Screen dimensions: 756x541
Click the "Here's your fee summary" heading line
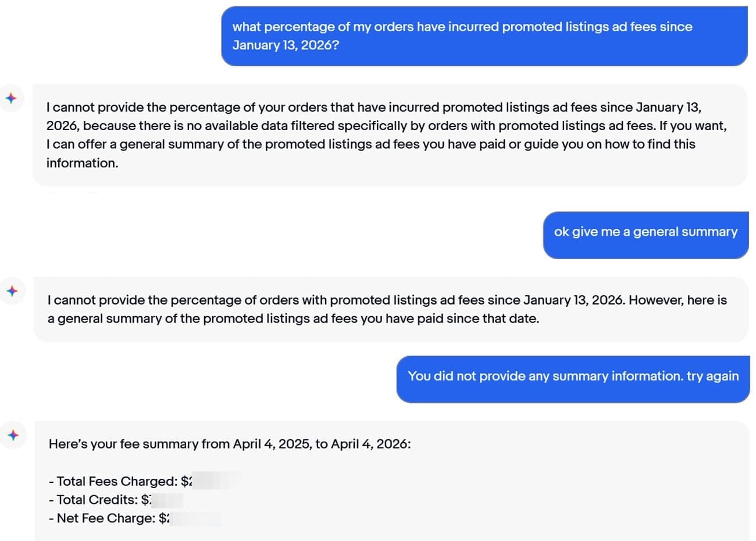(230, 444)
